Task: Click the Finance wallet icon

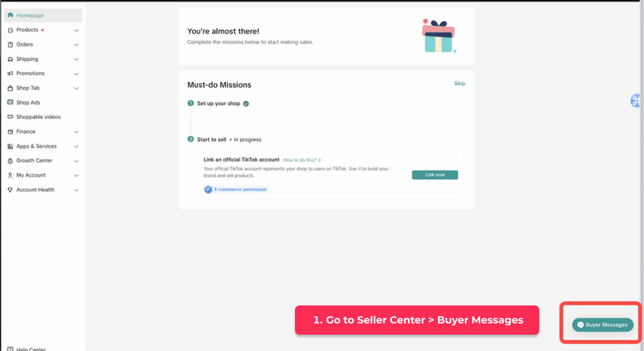Action: click(x=11, y=132)
